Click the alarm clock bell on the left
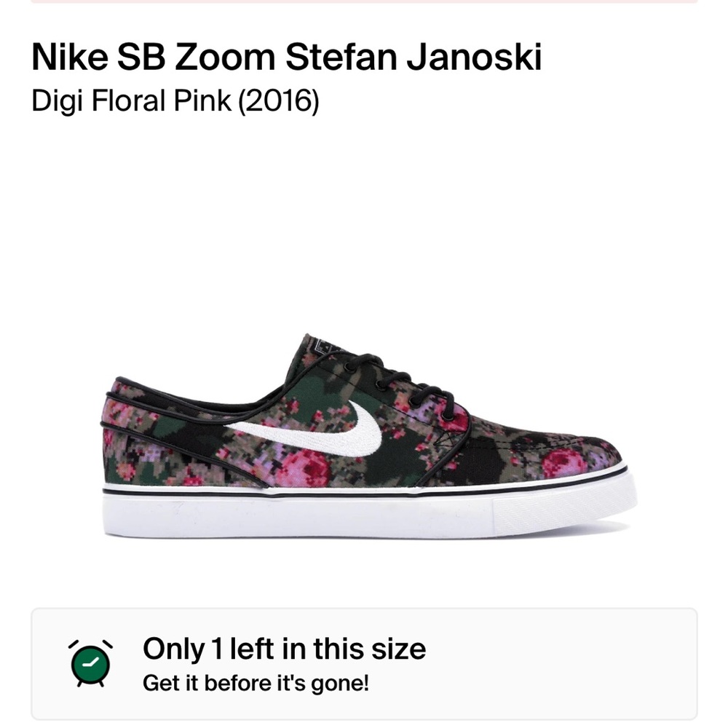This screenshot has height=728, width=728. [x=73, y=644]
